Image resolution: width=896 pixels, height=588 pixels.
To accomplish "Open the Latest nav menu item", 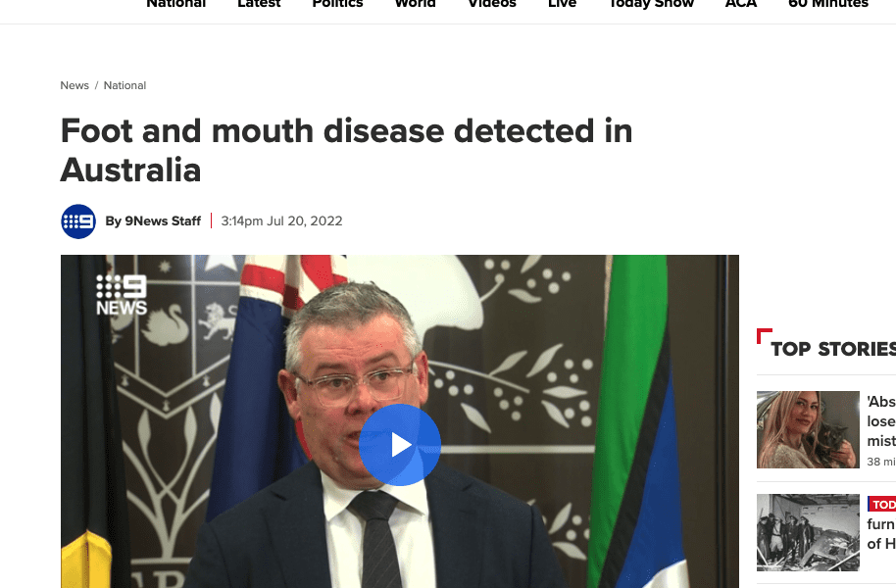I will click(259, 4).
